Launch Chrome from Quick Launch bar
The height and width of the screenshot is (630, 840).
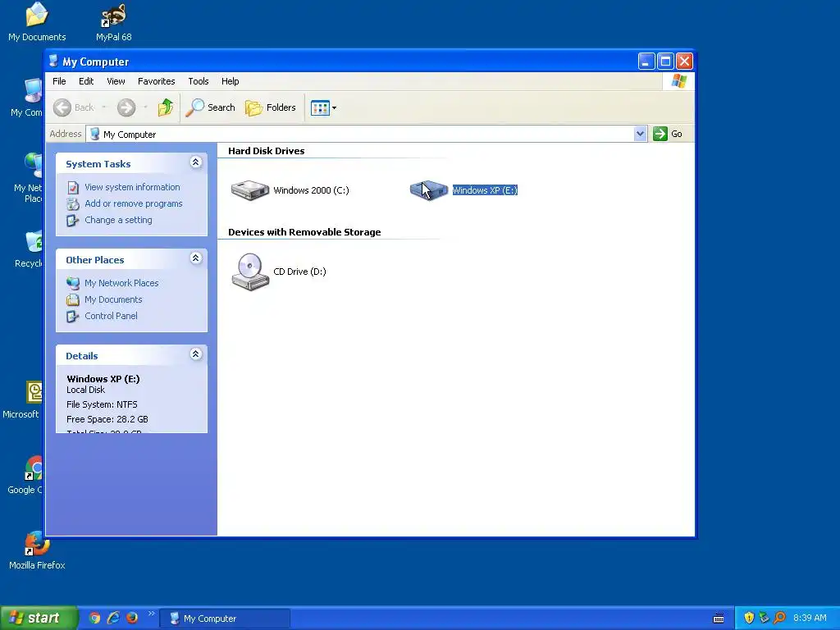pos(95,619)
